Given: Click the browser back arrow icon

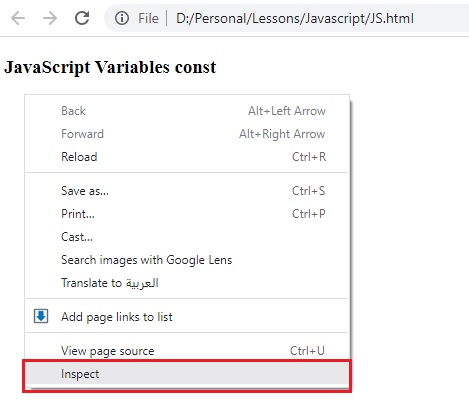Looking at the screenshot, I should coord(18,18).
